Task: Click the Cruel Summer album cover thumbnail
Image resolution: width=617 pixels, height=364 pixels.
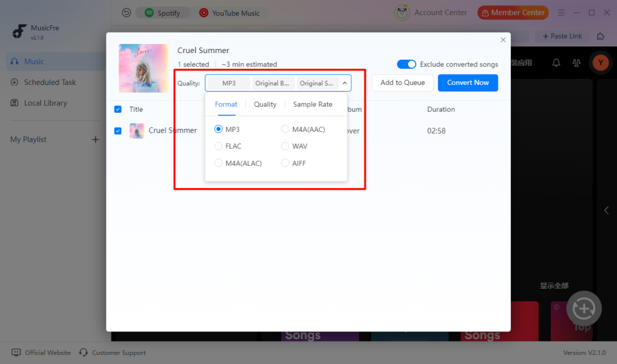Action: [x=143, y=68]
